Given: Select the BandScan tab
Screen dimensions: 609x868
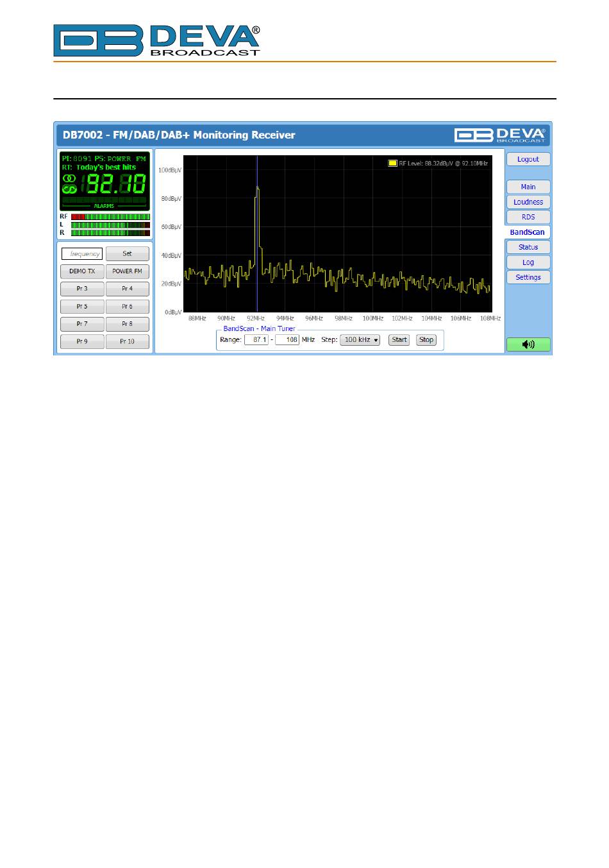Looking at the screenshot, I should point(527,232).
